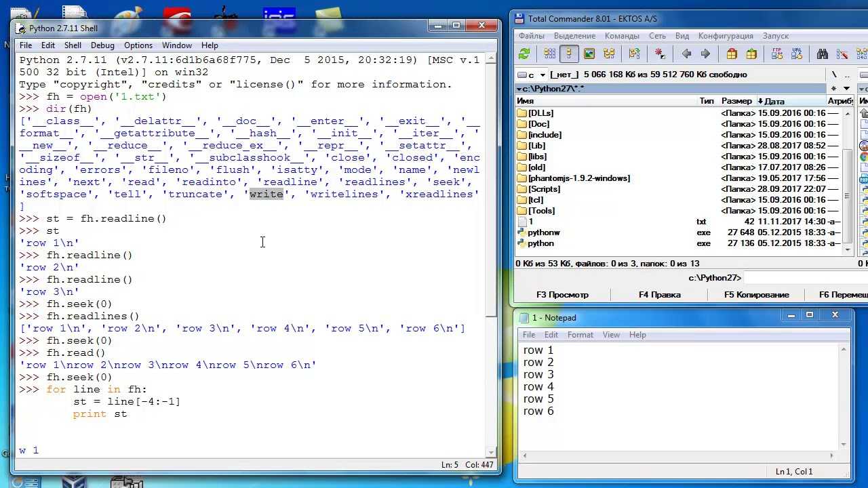Open Команды menu in Total Commander
868x488 pixels.
pyautogui.click(x=622, y=36)
